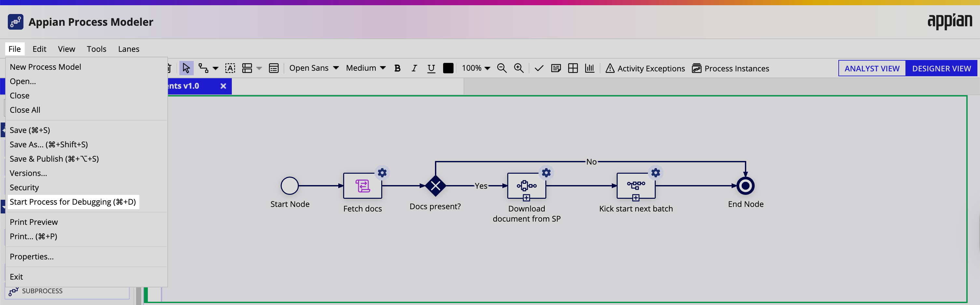Select the End Node
The height and width of the screenshot is (305, 980).
(746, 186)
